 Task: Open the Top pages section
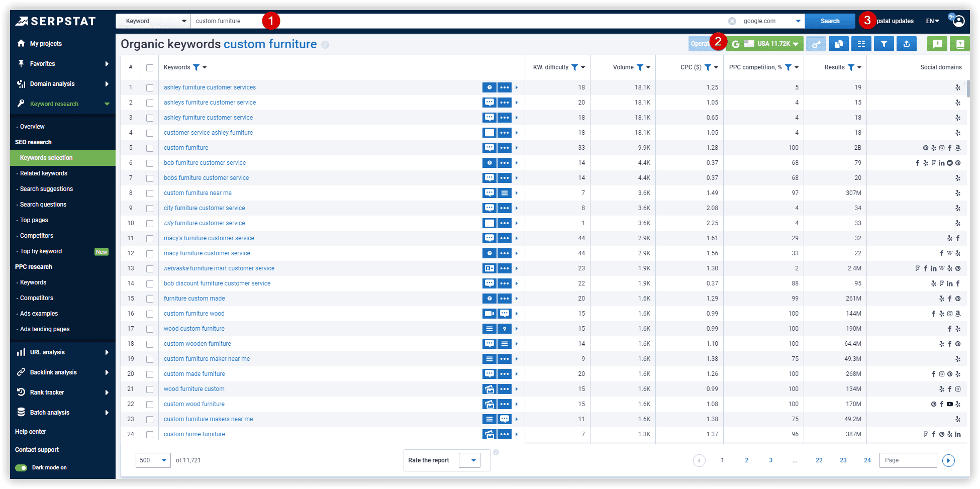tap(33, 220)
